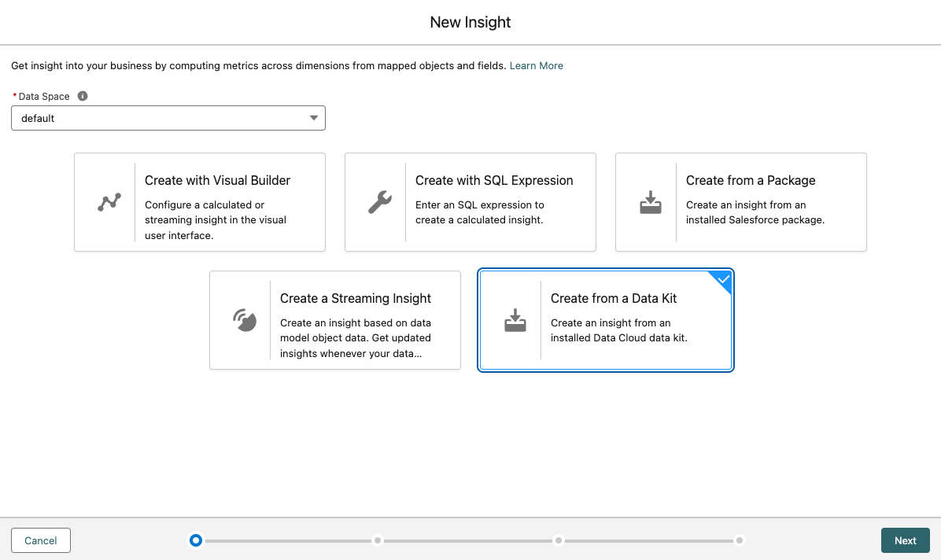Open the Learn More link
This screenshot has width=941, height=560.
536,66
